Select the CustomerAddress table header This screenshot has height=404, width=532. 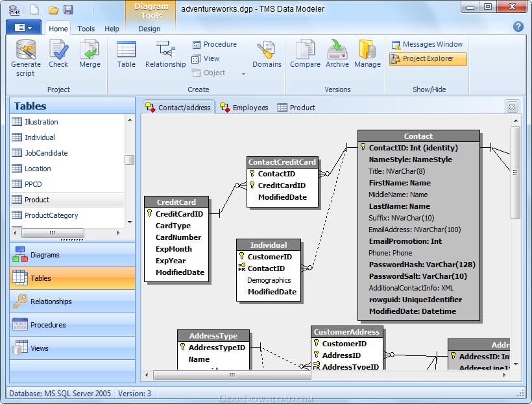pos(346,332)
